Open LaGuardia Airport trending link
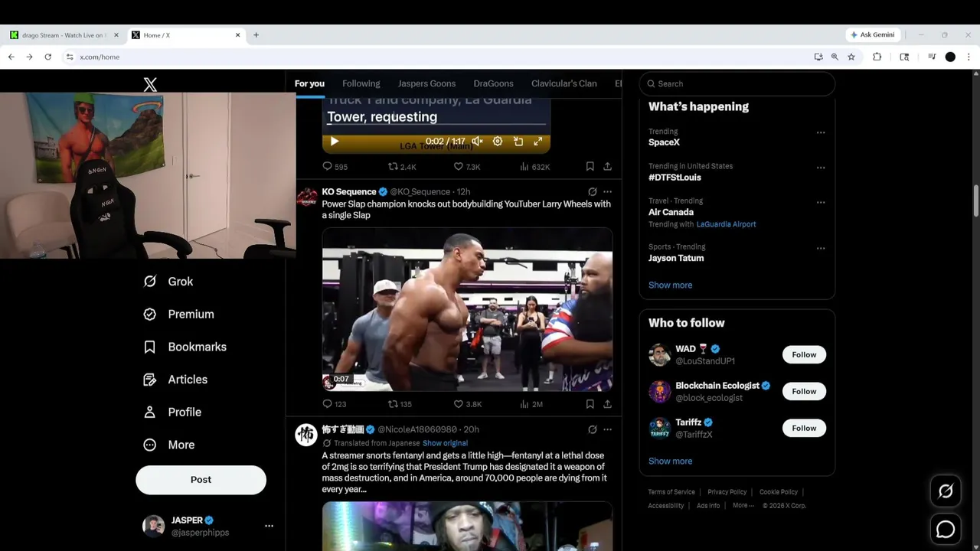This screenshot has width=980, height=551. click(726, 224)
